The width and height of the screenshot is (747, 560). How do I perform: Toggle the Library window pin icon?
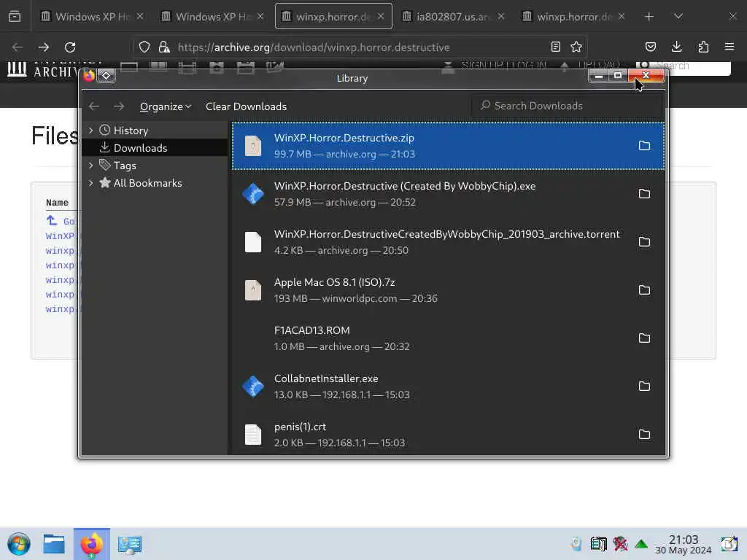tap(107, 75)
